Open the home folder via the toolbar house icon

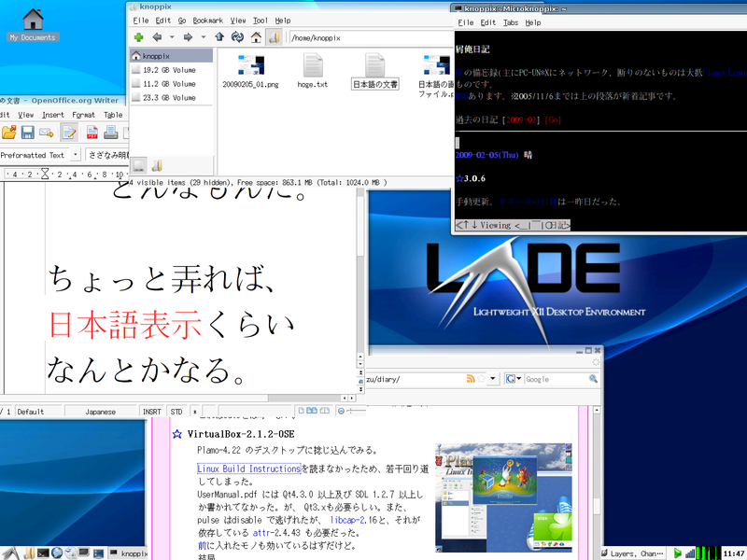pos(256,37)
